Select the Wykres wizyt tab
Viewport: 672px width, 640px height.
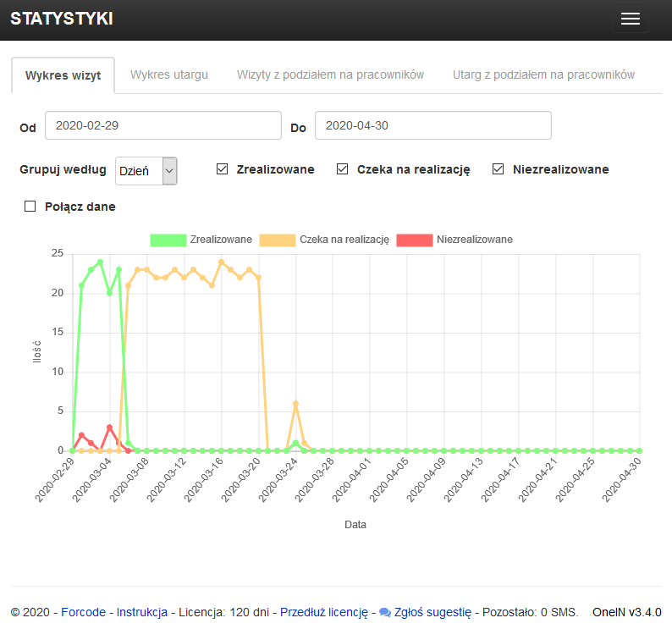63,75
